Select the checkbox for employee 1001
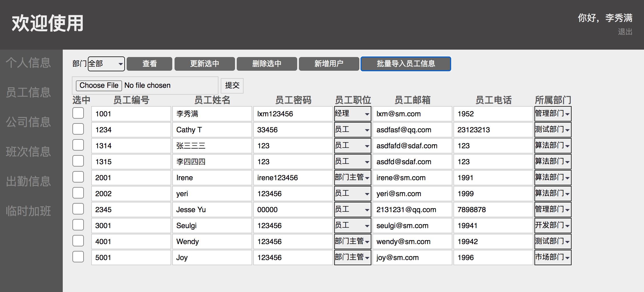This screenshot has width=644, height=292. [78, 113]
